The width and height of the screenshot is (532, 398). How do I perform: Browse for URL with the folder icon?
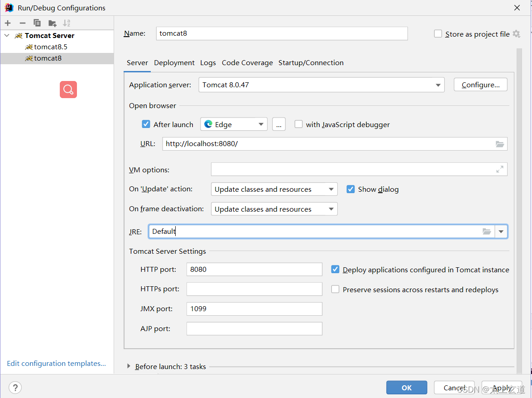click(x=499, y=144)
